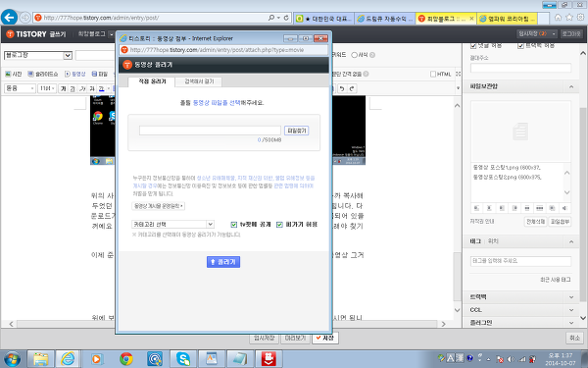Switch to the last yellow browser tab
This screenshot has width=588, height=368.
[x=508, y=19]
